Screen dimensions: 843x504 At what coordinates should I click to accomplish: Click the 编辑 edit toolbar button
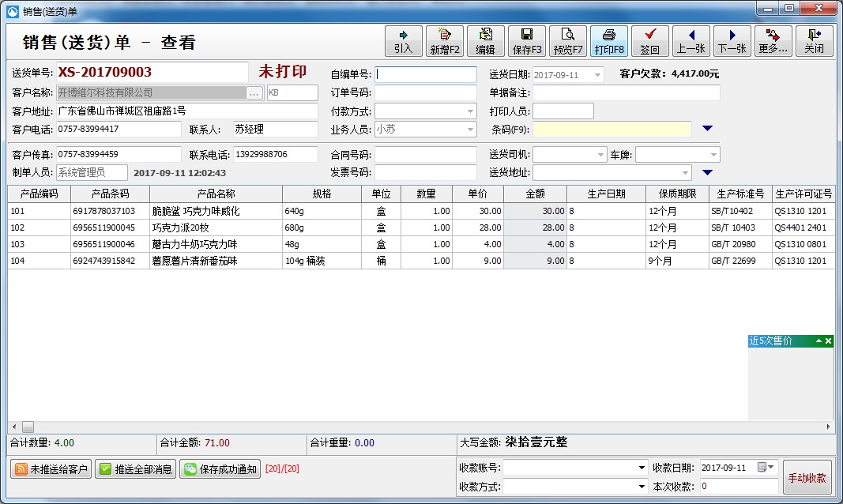[x=485, y=41]
